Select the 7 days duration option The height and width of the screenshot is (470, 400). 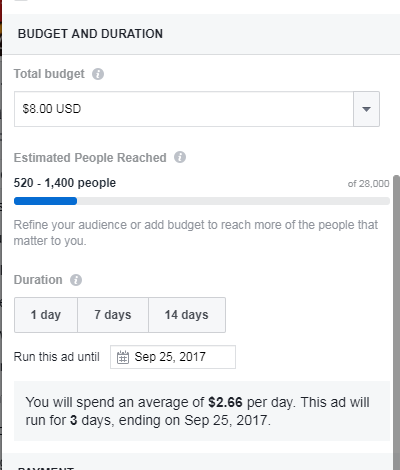coord(113,315)
